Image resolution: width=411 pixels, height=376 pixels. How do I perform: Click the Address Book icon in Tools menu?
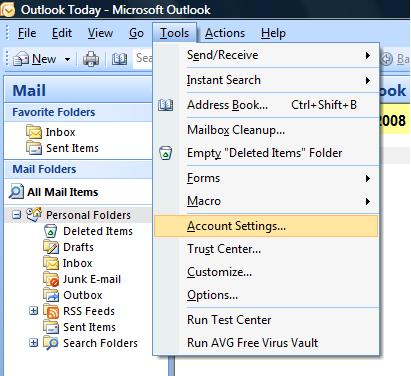point(165,105)
